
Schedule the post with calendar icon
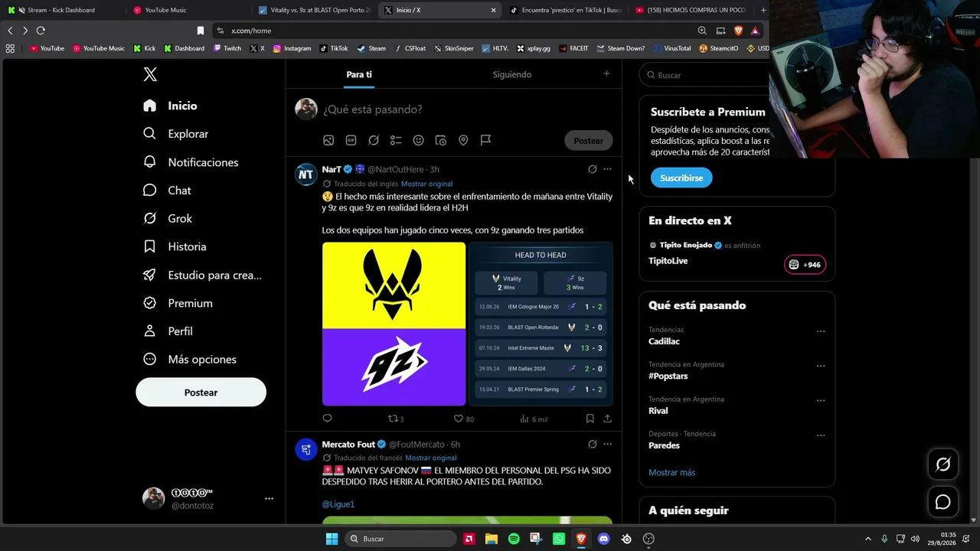(x=441, y=140)
